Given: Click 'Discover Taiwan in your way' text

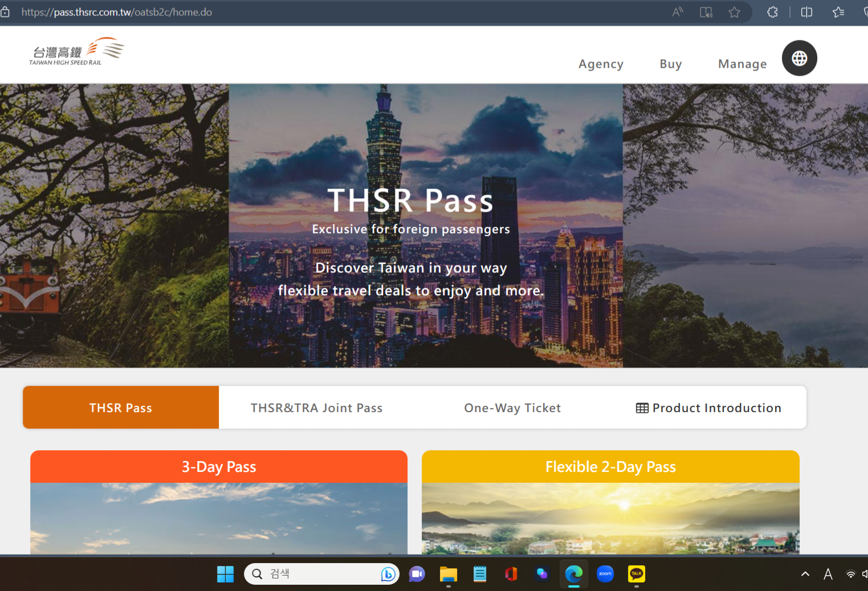Looking at the screenshot, I should pyautogui.click(x=411, y=268).
